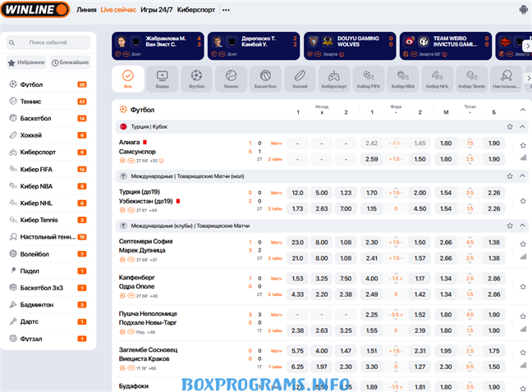
Task: Click the Android app icon in header
Action: tap(523, 10)
